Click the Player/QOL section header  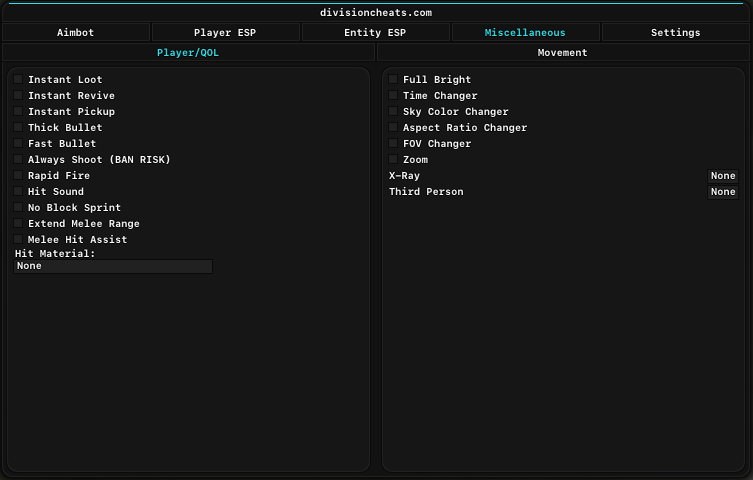click(188, 52)
